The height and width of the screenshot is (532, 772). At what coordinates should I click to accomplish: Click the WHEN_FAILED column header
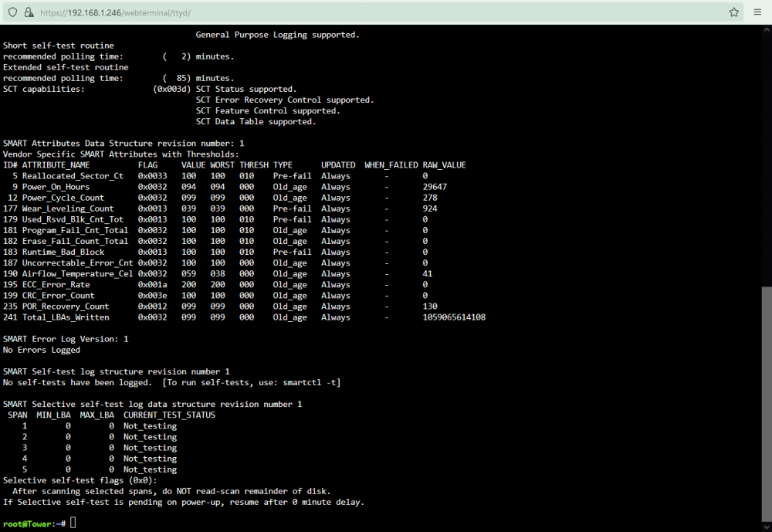[x=391, y=165]
